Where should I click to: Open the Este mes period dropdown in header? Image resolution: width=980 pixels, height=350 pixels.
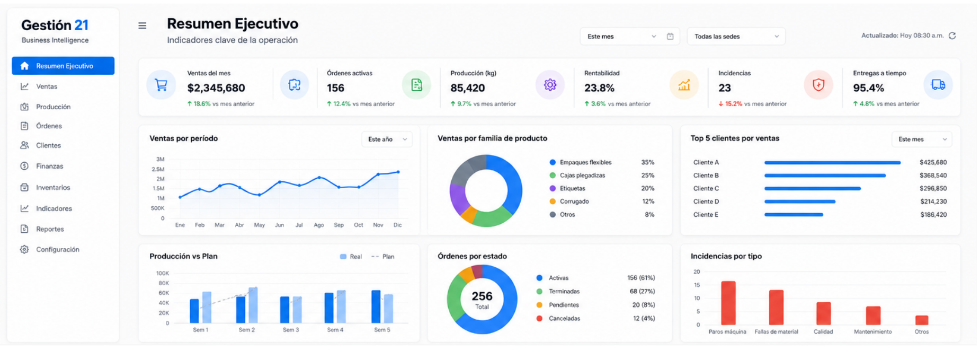(x=621, y=36)
